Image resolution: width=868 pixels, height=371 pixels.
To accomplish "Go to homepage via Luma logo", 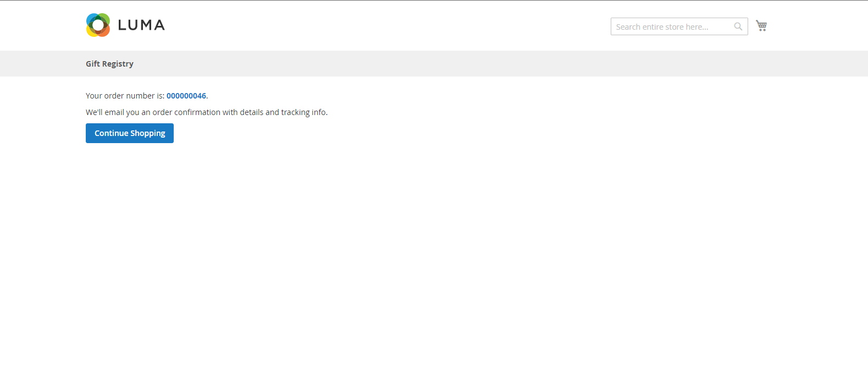I will pyautogui.click(x=125, y=25).
